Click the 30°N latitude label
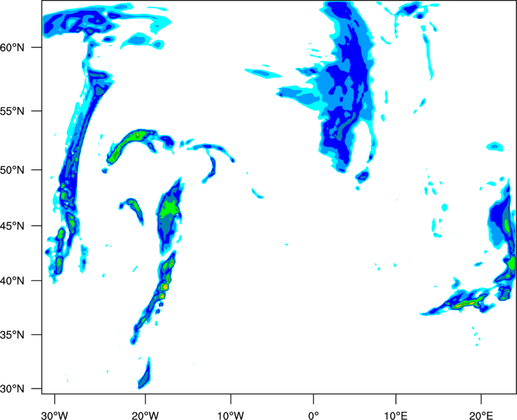Image resolution: width=517 pixels, height=420 pixels. (12, 389)
